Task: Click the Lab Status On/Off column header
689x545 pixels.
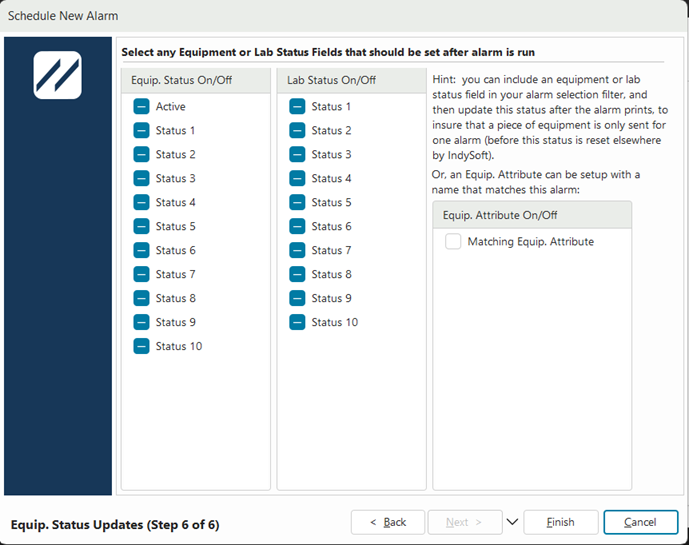Action: [352, 80]
